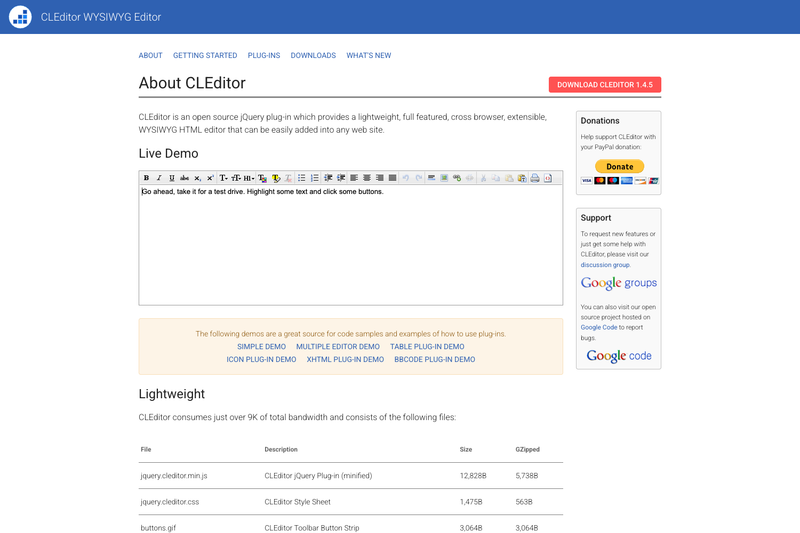Click the indent icon
This screenshot has width=800, height=533.
tap(341, 178)
